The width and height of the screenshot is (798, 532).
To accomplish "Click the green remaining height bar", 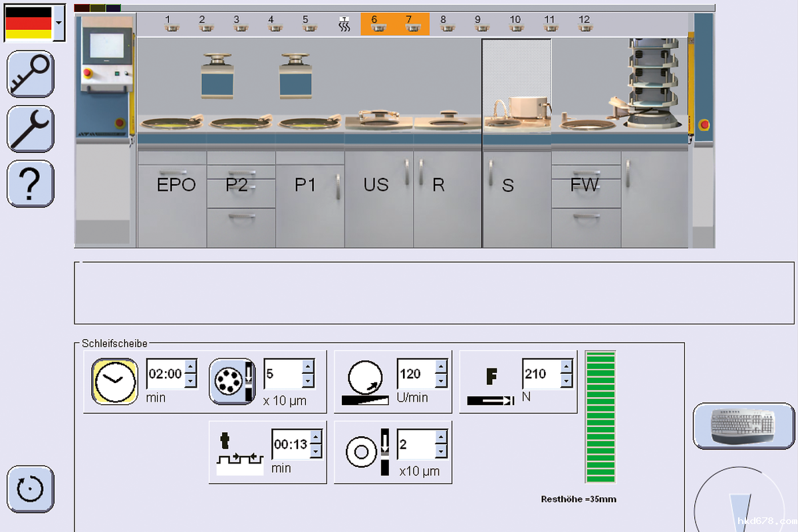I will [600, 416].
